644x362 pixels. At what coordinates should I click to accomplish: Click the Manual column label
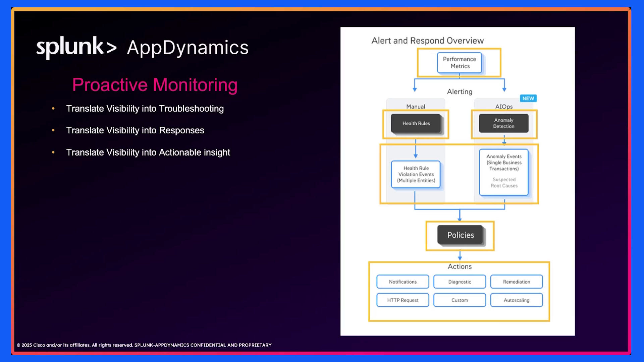416,107
